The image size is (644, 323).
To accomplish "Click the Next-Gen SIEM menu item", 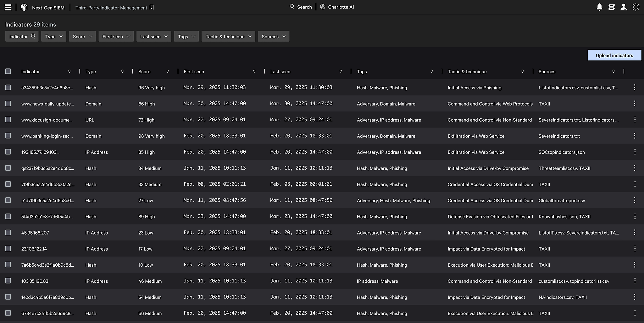I will click(48, 8).
